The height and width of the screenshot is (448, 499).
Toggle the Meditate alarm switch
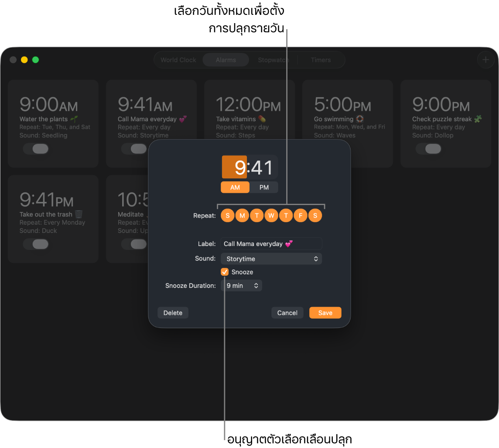point(134,244)
